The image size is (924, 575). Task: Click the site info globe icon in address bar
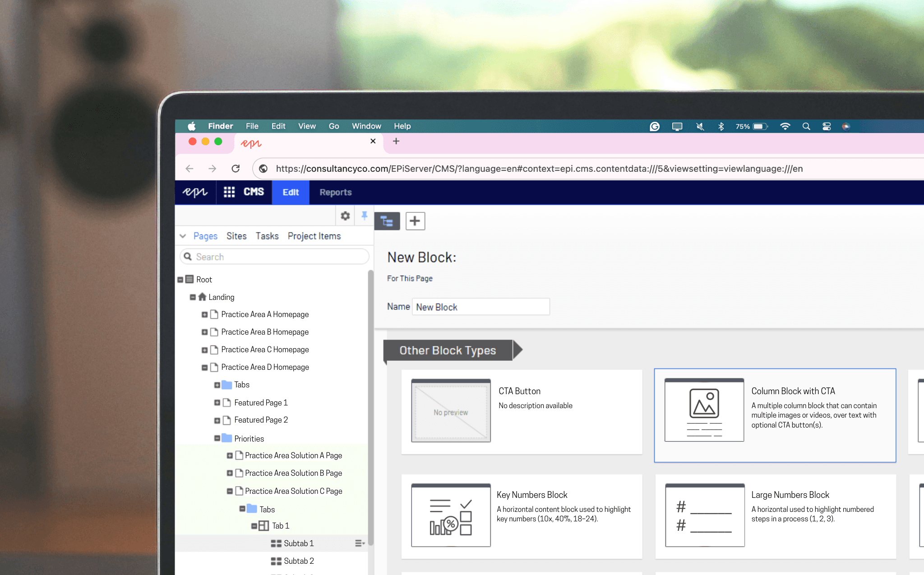tap(263, 169)
